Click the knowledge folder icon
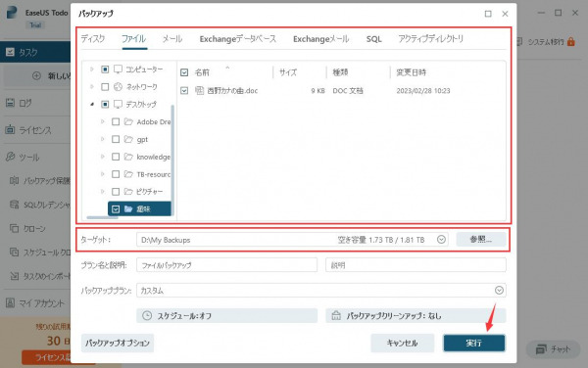This screenshot has height=368, width=588. click(x=128, y=157)
